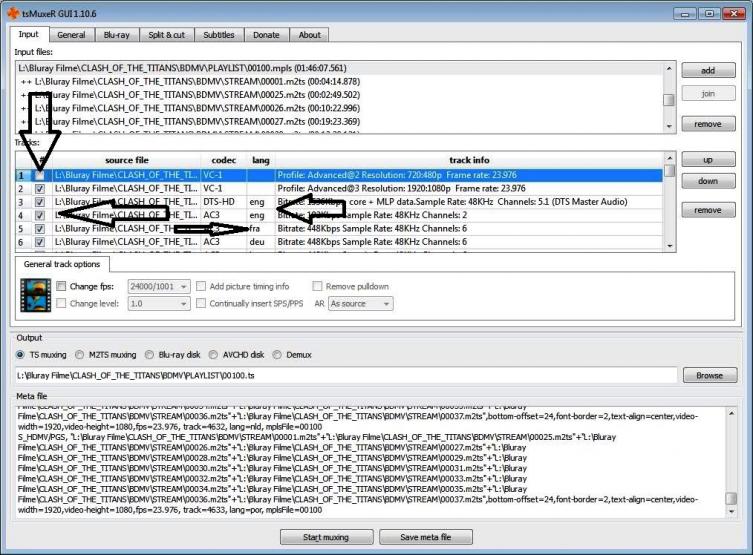Screen dimensions: 753x555
Task: Open the level 1.0 dropdown
Action: (159, 303)
